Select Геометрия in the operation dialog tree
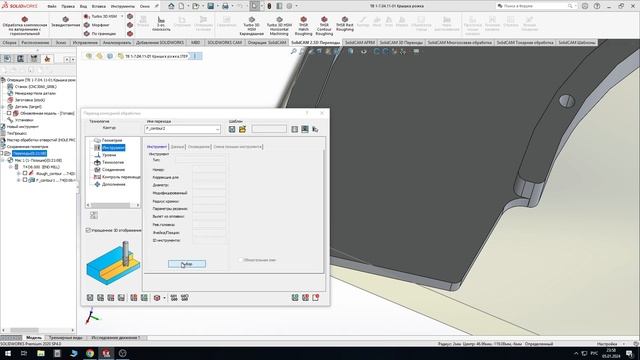The width and height of the screenshot is (640, 360). [x=112, y=140]
